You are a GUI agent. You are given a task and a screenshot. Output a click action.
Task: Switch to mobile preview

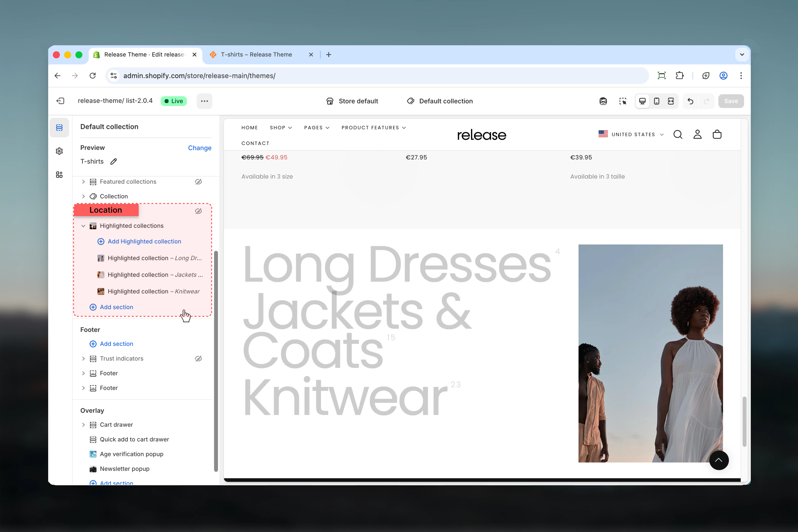(657, 101)
